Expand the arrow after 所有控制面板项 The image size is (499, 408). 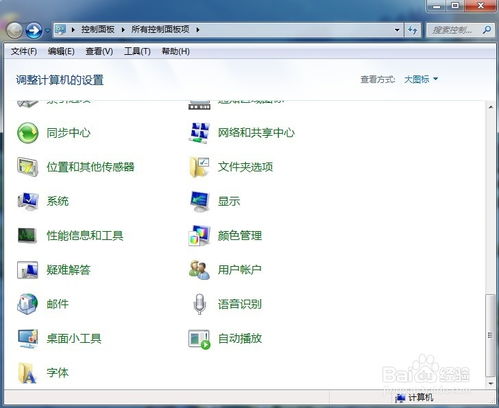[x=198, y=30]
